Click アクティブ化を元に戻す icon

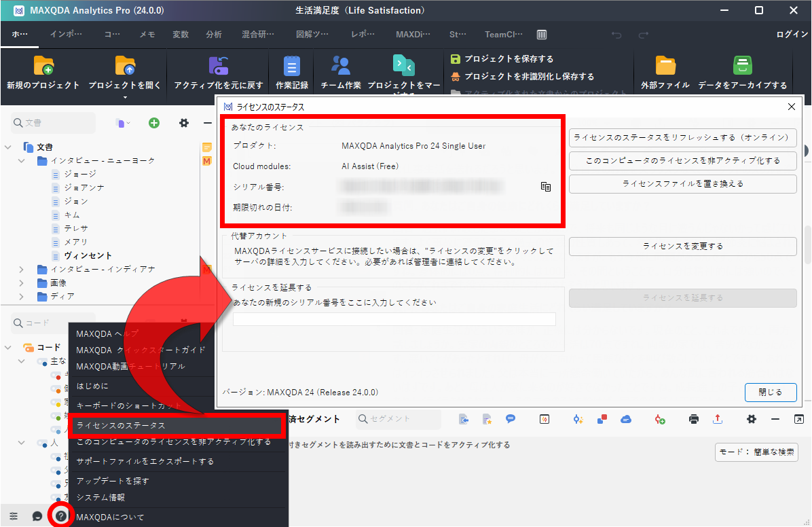pos(218,66)
